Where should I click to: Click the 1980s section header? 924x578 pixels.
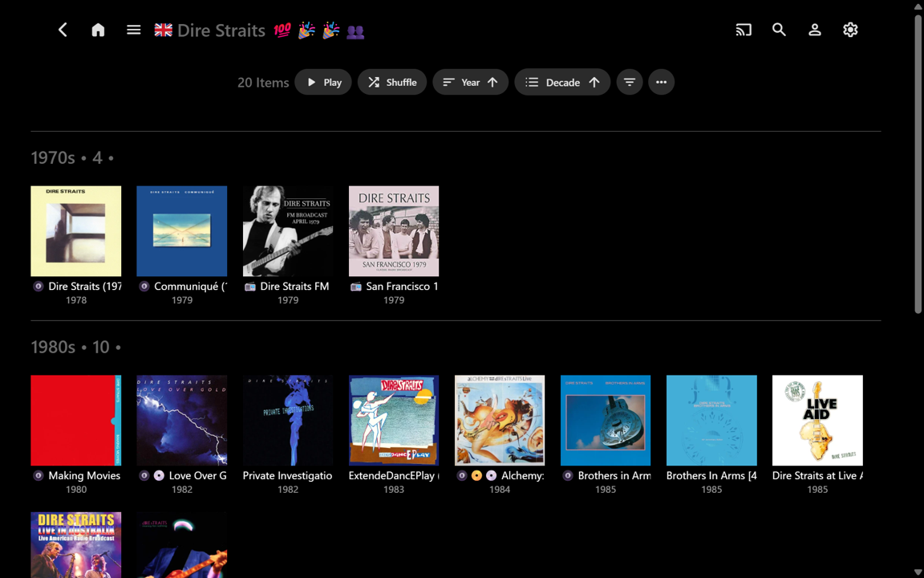(75, 347)
